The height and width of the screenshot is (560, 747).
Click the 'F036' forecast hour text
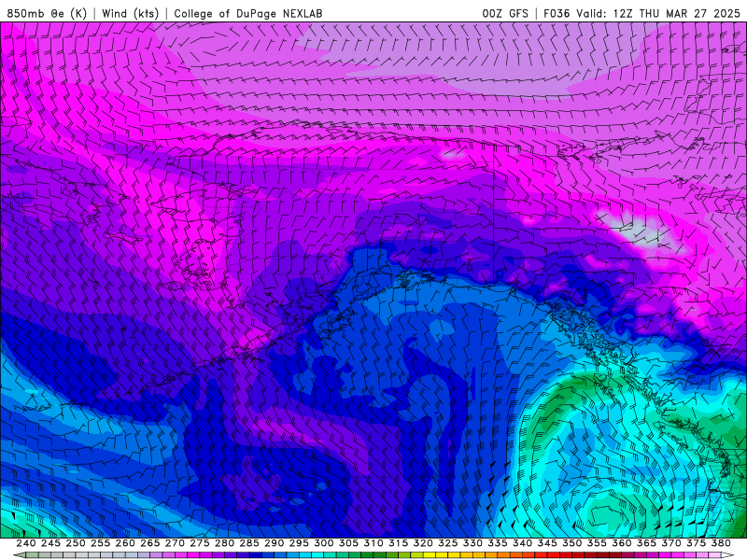point(557,13)
